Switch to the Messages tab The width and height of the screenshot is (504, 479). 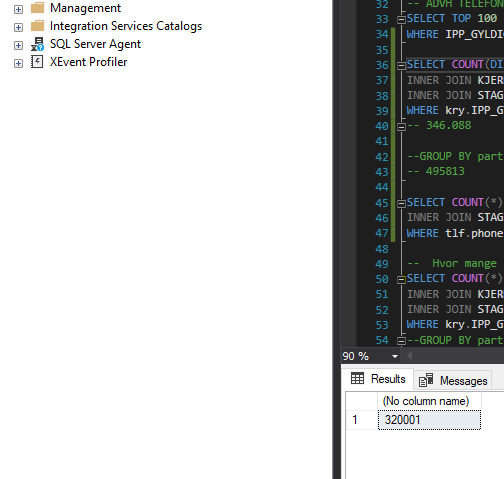[453, 380]
